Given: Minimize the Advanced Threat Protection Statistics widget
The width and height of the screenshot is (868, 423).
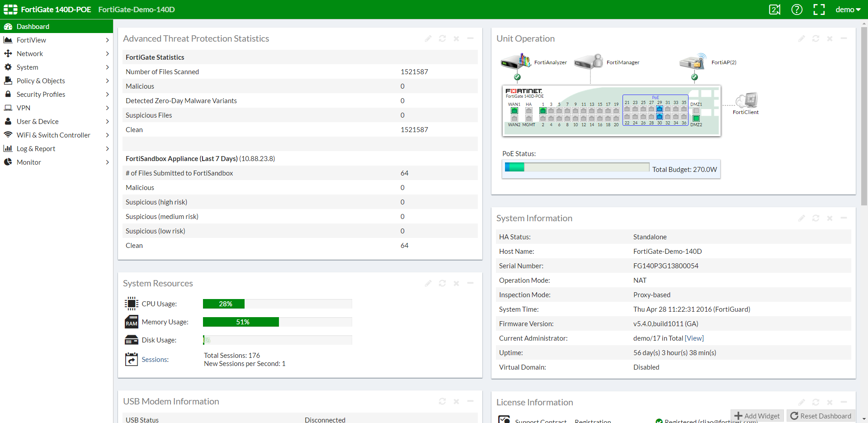Looking at the screenshot, I should click(x=470, y=38).
